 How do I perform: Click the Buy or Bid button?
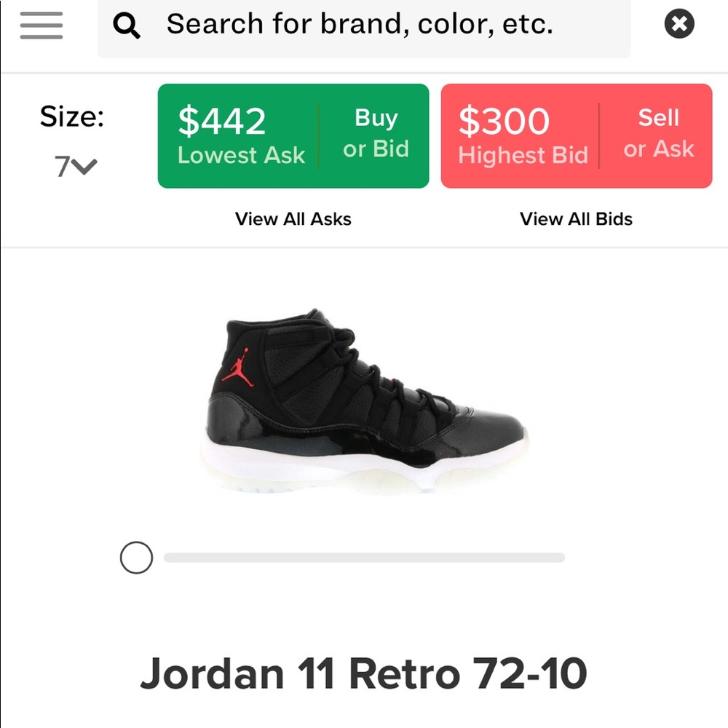coord(376,134)
